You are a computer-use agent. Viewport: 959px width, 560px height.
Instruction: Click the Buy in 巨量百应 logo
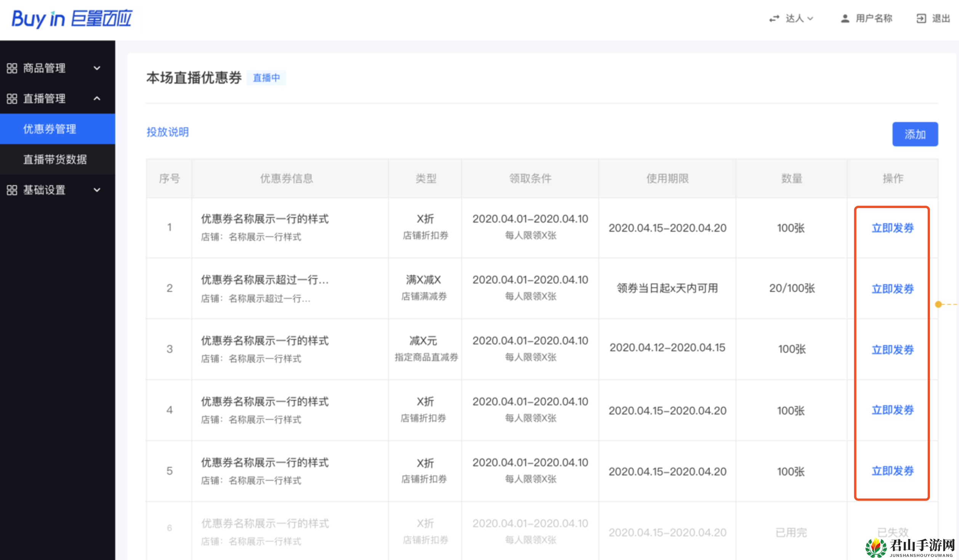click(x=72, y=19)
